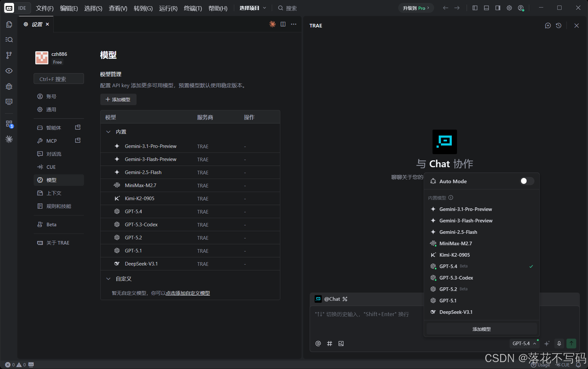Toggle the bottom panel layout icon

point(486,8)
